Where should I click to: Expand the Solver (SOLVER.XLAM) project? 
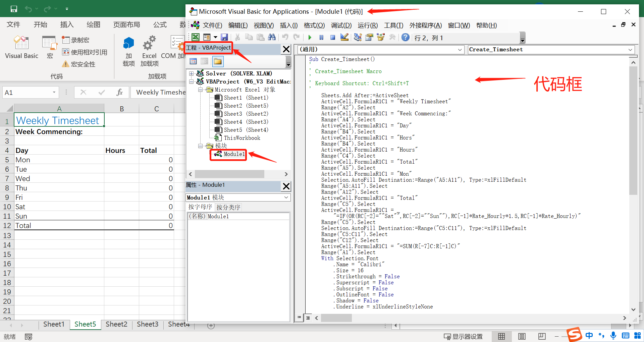click(x=191, y=73)
